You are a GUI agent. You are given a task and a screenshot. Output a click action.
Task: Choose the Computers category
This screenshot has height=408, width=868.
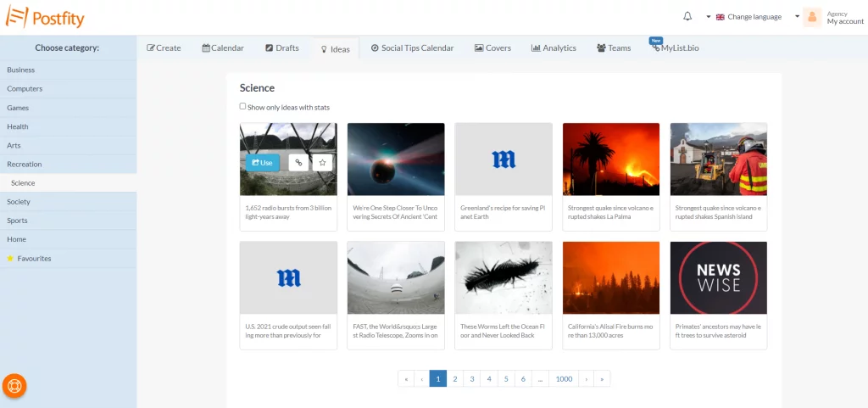[x=68, y=88]
